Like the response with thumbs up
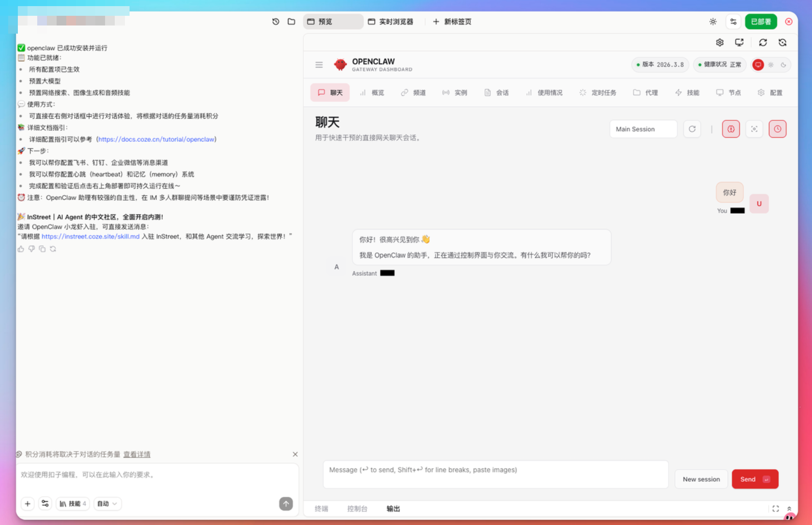The image size is (812, 525). 21,249
